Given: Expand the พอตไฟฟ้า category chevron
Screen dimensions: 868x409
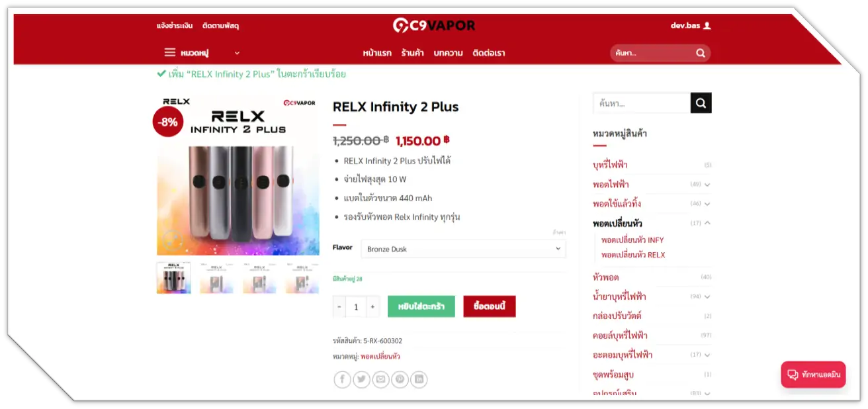Looking at the screenshot, I should pyautogui.click(x=707, y=185).
